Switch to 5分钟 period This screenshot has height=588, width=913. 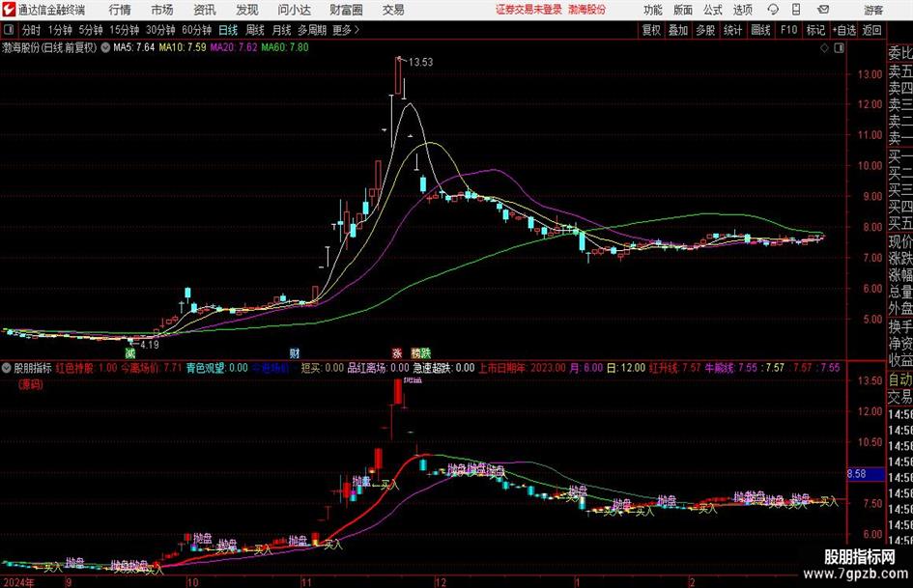coord(90,30)
